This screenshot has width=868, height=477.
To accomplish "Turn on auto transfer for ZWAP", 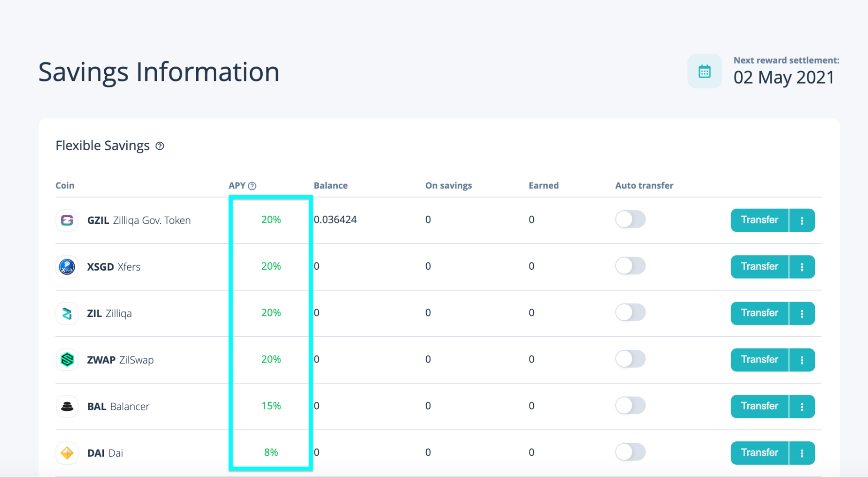I will (630, 359).
